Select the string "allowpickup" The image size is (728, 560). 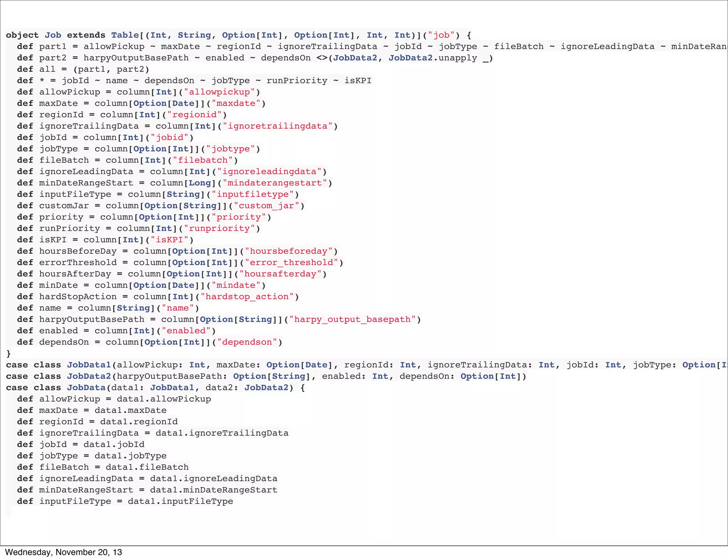(219, 92)
